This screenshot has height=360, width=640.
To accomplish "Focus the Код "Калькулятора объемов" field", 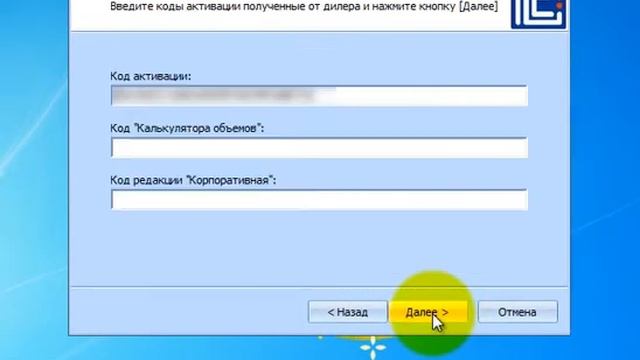I will pyautogui.click(x=319, y=148).
